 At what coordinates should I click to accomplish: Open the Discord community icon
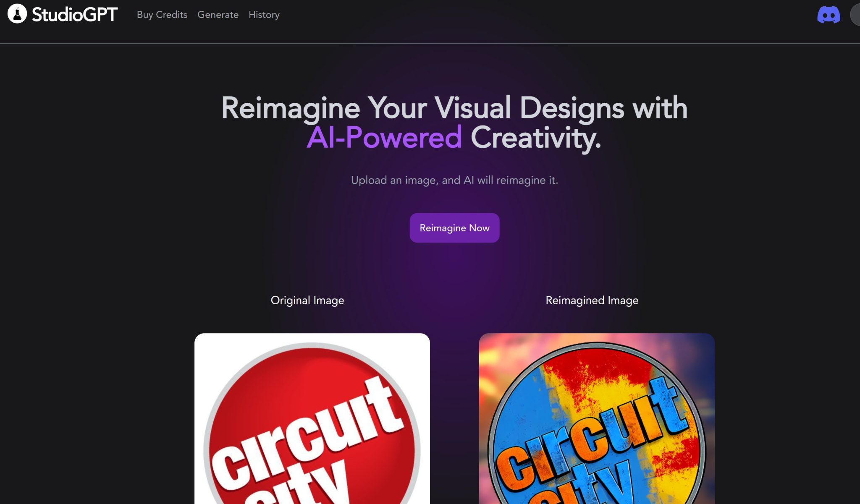829,15
